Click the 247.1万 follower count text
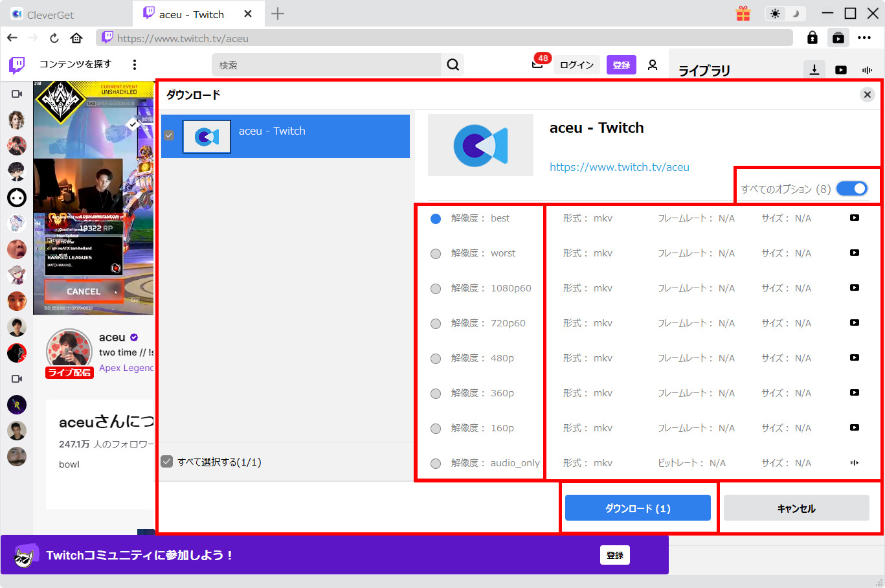Viewport: 885px width, 588px height. [74, 444]
